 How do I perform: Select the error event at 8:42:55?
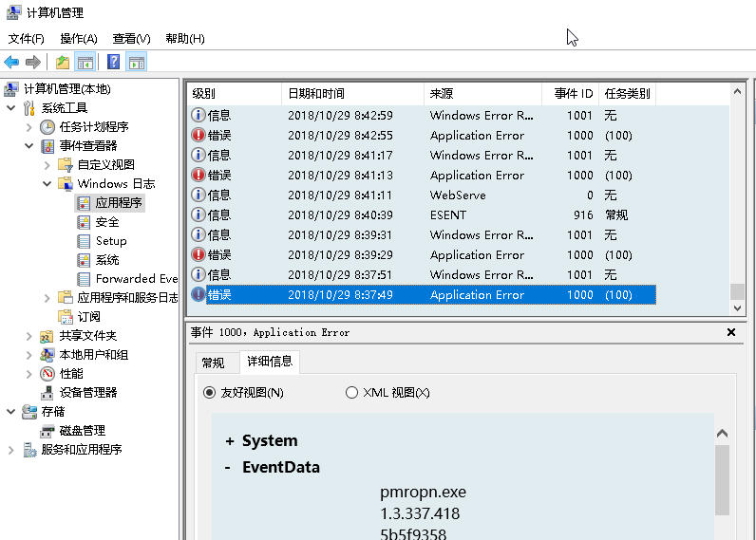[x=422, y=136]
